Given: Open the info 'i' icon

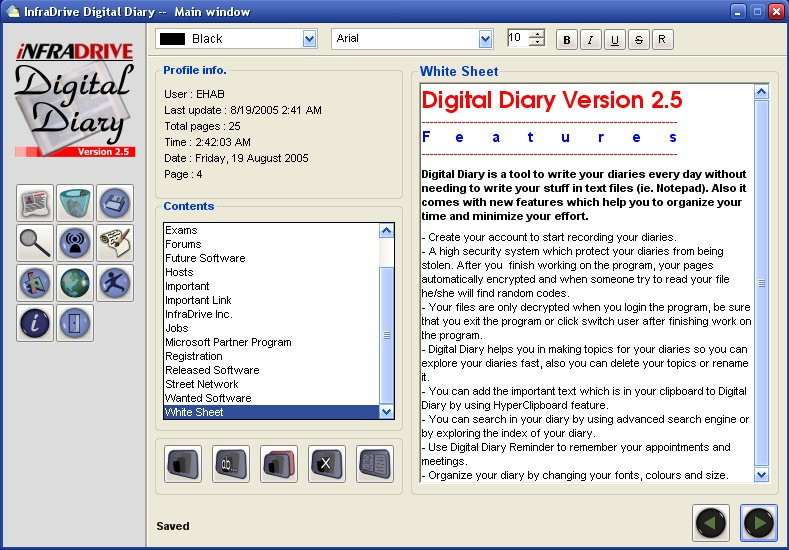Looking at the screenshot, I should 35,323.
